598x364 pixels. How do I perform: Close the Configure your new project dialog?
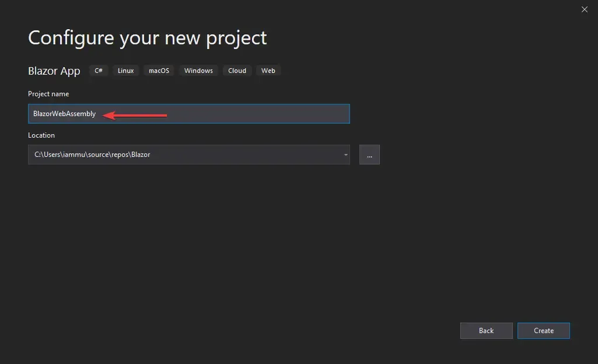pos(584,9)
